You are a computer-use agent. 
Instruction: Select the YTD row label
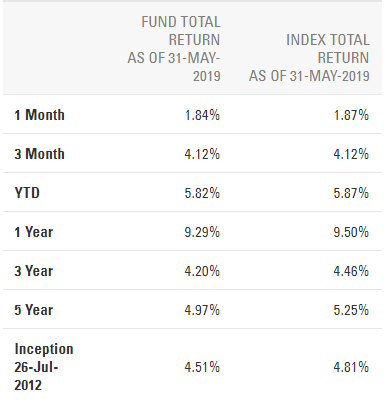coord(27,193)
